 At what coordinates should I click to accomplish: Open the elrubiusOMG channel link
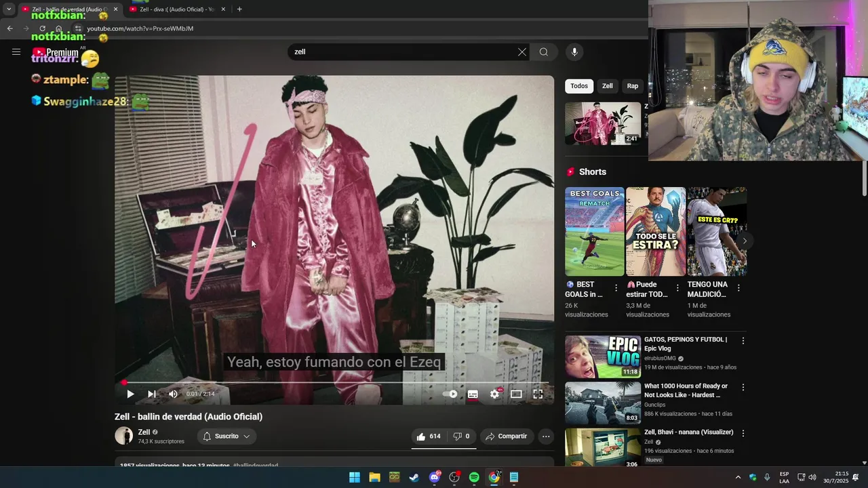pyautogui.click(x=660, y=359)
